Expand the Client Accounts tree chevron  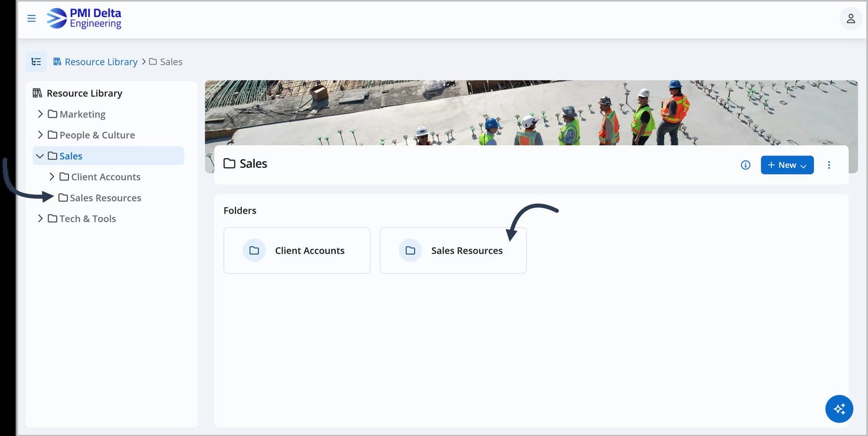(52, 177)
